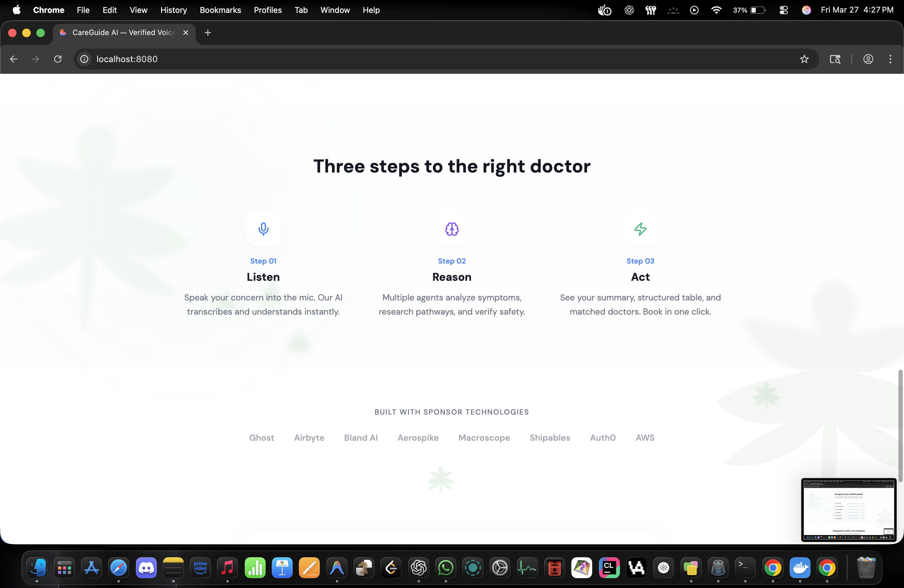Open a new tab with plus button
This screenshot has width=904, height=588.
click(208, 33)
